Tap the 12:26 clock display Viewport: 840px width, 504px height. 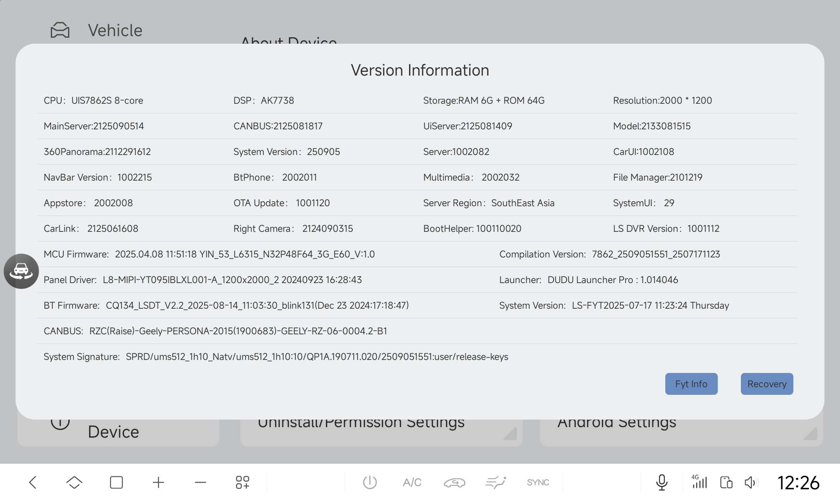pyautogui.click(x=798, y=483)
